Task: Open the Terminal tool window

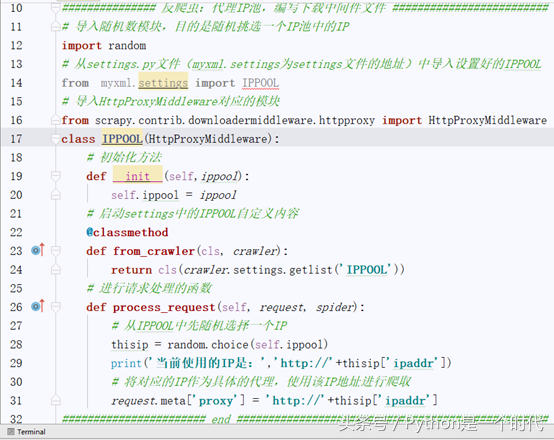Action: 27,432
